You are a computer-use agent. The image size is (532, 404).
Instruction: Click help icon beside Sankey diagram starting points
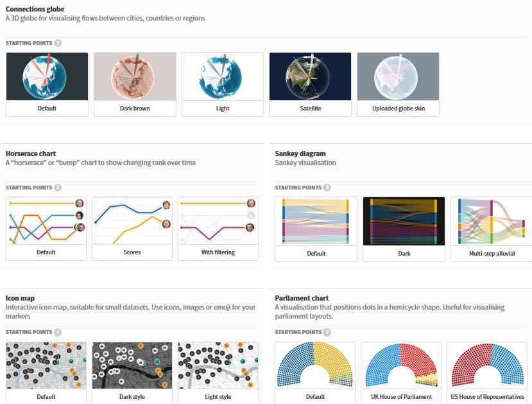coord(327,188)
